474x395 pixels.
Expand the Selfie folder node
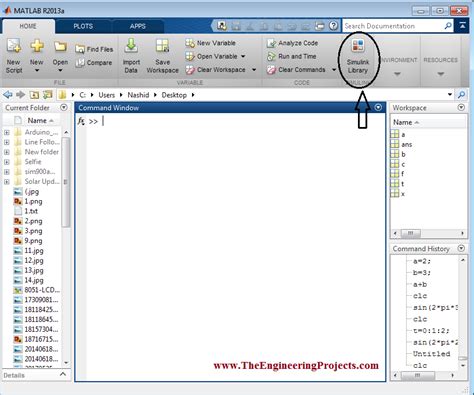coord(7,162)
